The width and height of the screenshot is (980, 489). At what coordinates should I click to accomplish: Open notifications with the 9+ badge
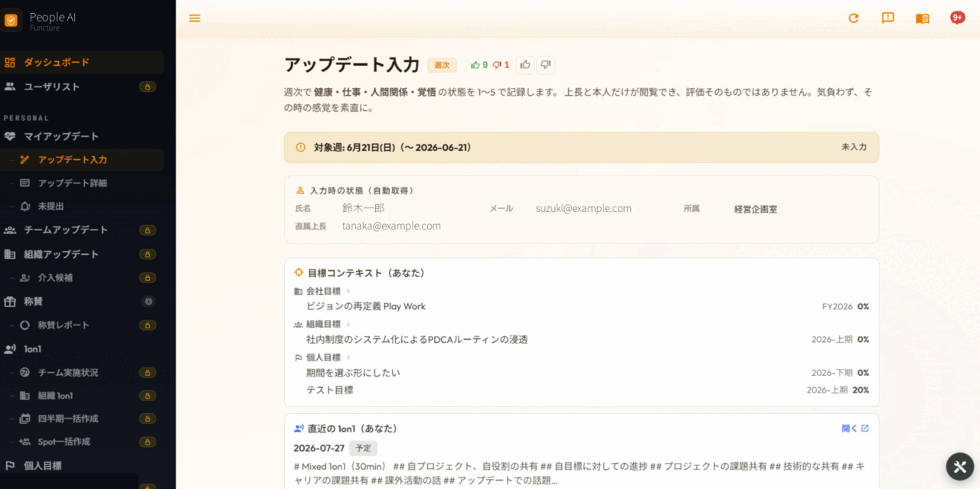click(x=957, y=18)
